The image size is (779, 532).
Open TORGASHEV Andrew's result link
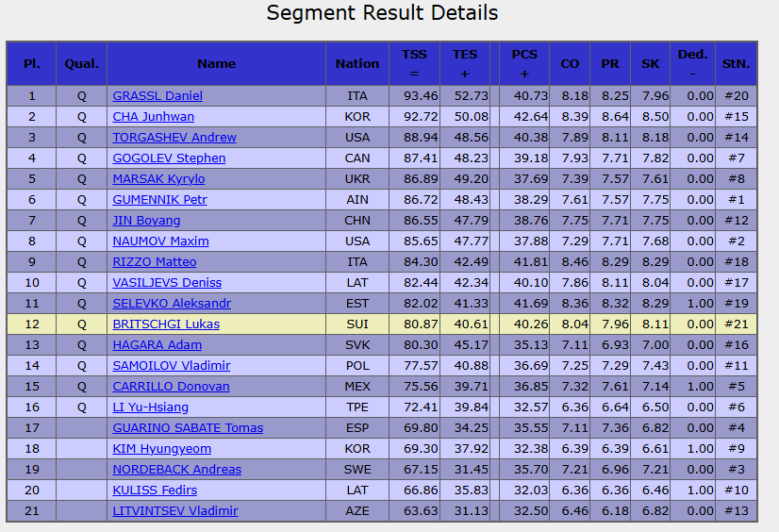pyautogui.click(x=174, y=138)
